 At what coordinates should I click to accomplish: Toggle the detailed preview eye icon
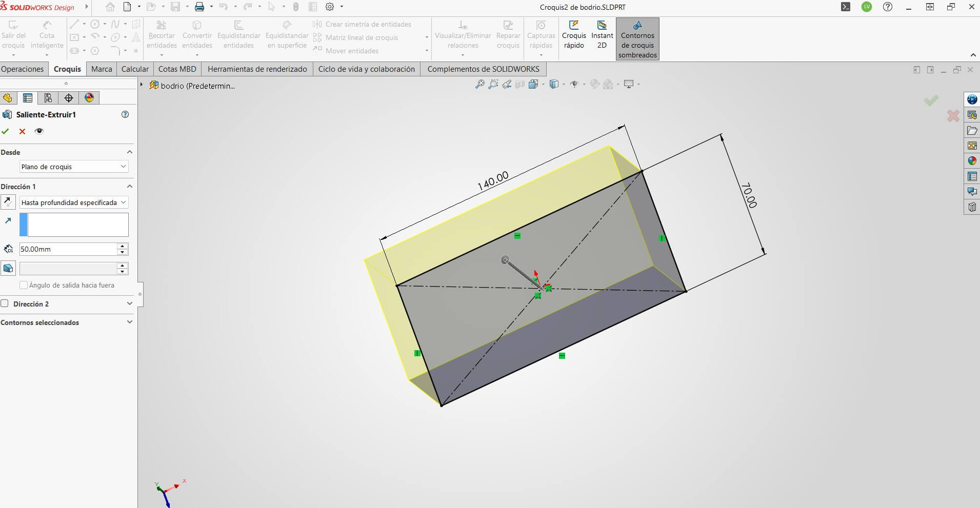[x=39, y=131]
